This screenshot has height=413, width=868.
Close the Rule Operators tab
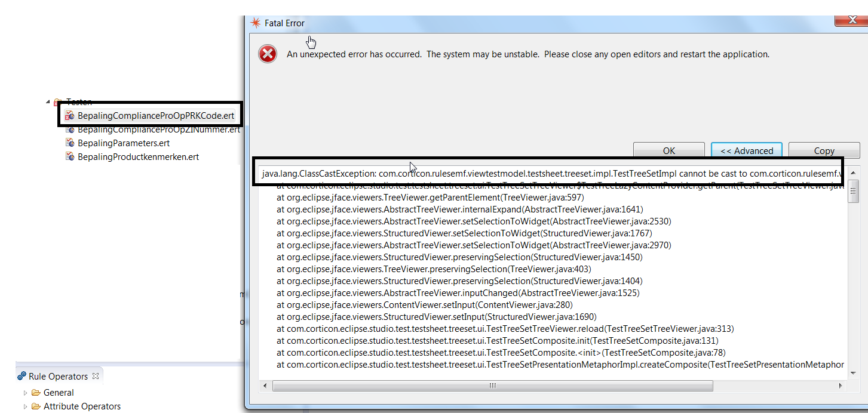pyautogui.click(x=96, y=376)
